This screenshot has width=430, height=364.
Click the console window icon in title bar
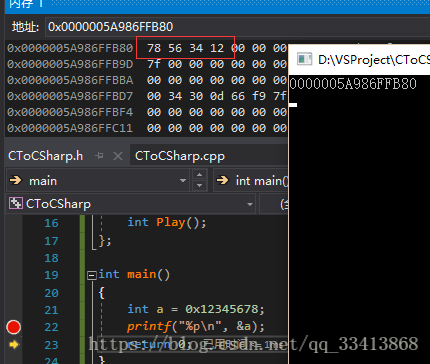pos(304,59)
